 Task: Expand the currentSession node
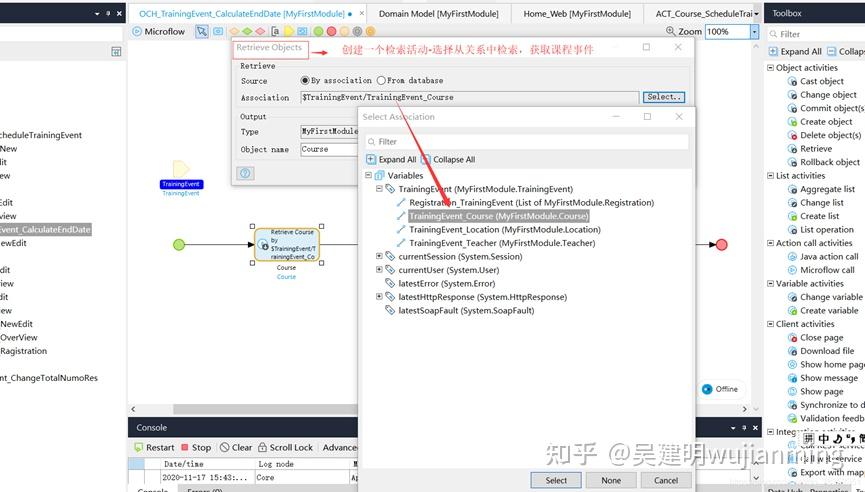(379, 256)
